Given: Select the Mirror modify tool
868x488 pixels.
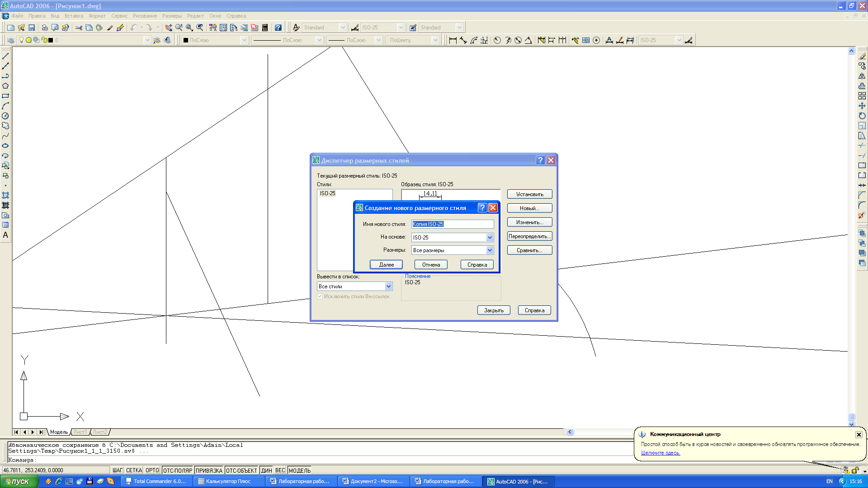Looking at the screenshot, I should point(862,76).
